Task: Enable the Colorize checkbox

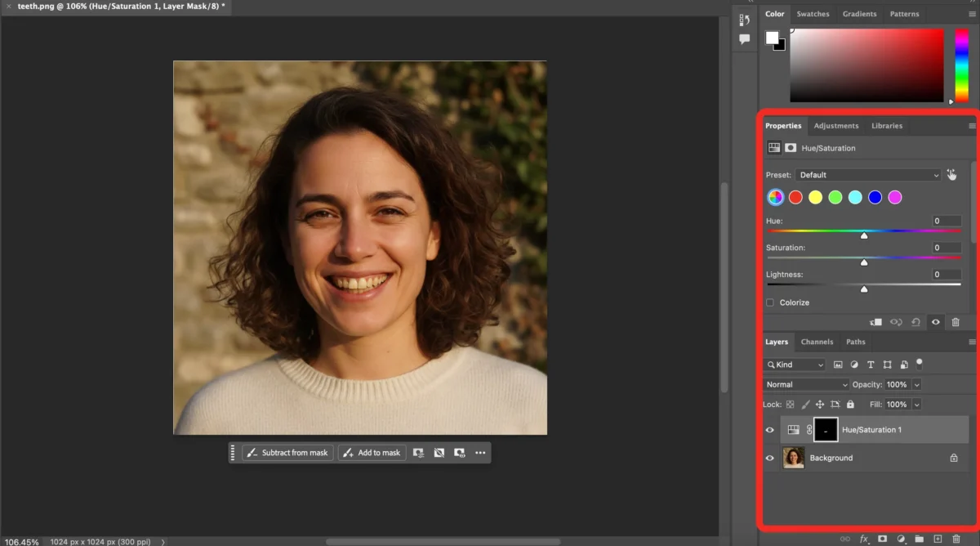Action: (x=768, y=302)
